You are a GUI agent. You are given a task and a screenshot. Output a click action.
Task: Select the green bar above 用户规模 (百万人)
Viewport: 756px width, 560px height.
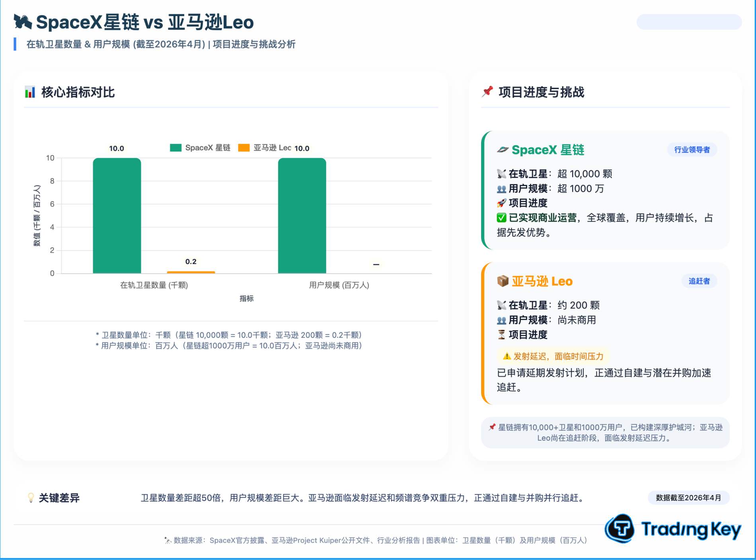pos(302,216)
